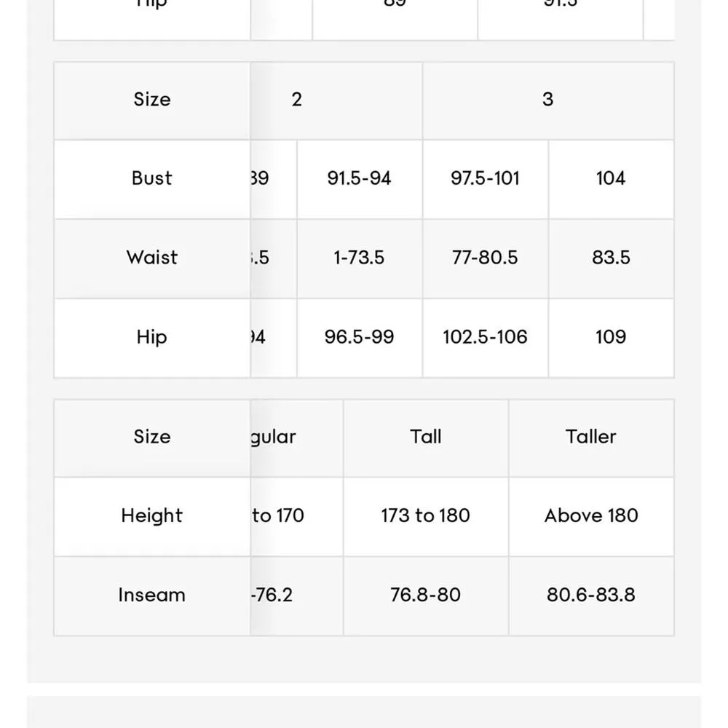Click the Tall column header
The width and height of the screenshot is (728, 728).
pyautogui.click(x=425, y=437)
